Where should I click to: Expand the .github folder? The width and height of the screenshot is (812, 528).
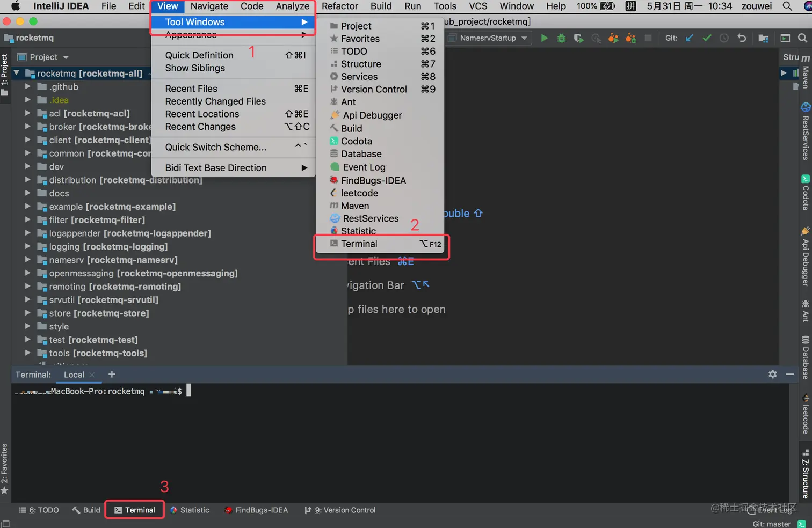point(27,86)
